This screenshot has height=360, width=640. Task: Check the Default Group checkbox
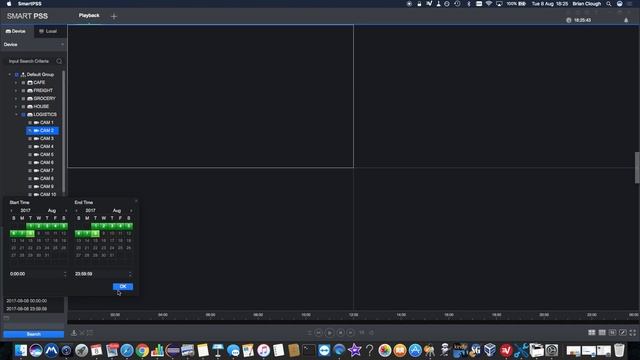tap(17, 75)
